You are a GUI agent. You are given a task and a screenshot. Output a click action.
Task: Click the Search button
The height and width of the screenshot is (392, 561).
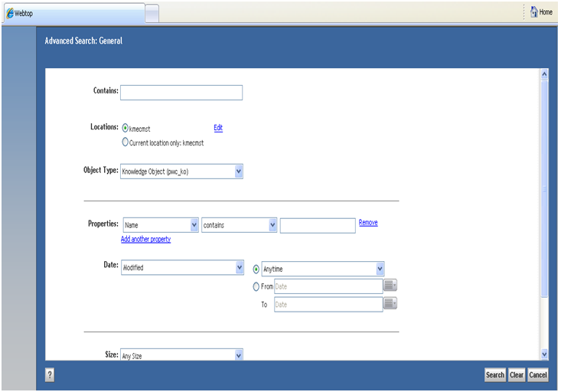[x=495, y=375]
